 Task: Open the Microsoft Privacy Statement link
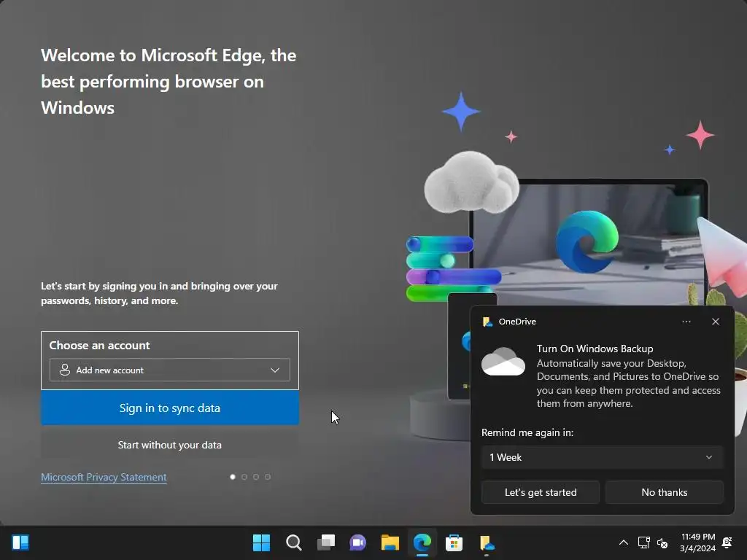tap(104, 477)
